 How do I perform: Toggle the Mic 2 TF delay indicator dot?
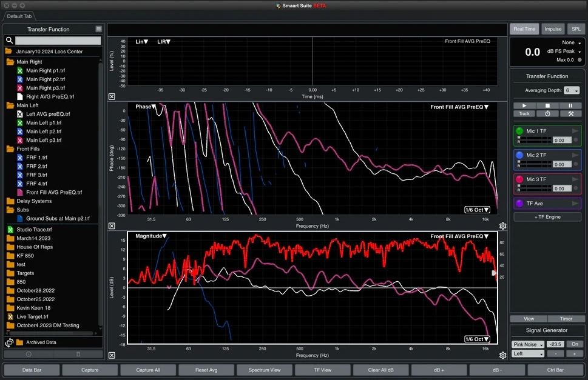576,164
